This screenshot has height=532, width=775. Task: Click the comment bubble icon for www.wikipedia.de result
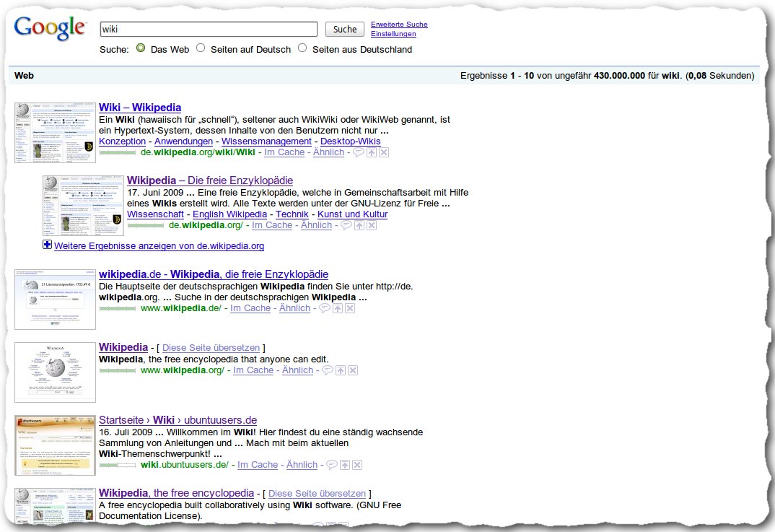tap(325, 308)
